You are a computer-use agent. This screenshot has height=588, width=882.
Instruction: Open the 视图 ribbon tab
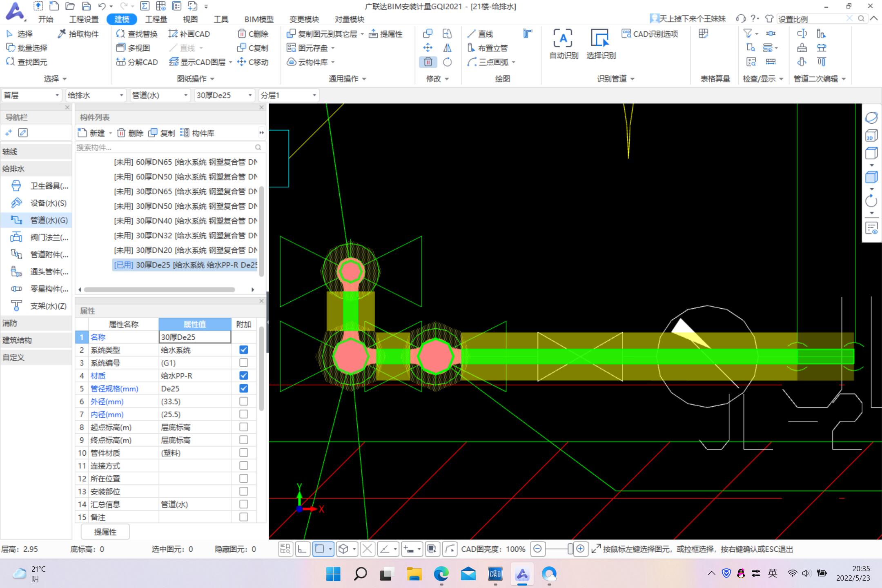190,19
